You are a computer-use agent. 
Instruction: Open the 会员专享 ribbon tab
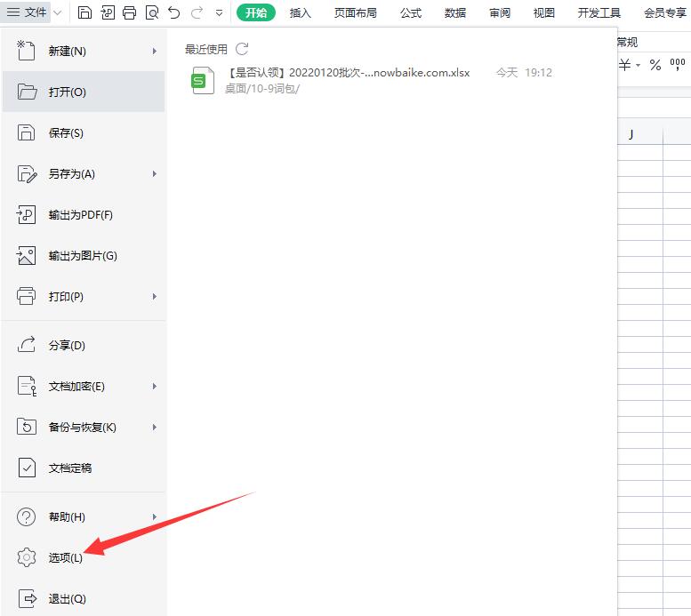click(665, 12)
